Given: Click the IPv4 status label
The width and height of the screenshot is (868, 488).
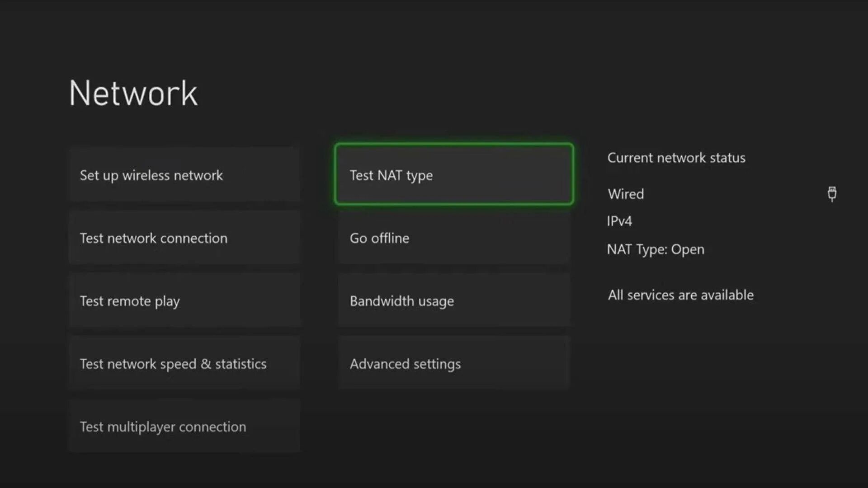Looking at the screenshot, I should coord(619,221).
